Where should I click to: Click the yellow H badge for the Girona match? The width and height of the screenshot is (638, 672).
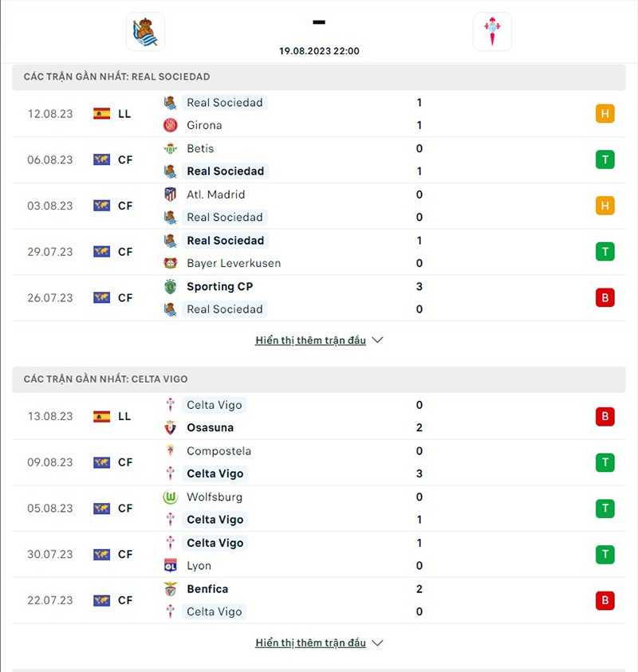[605, 114]
